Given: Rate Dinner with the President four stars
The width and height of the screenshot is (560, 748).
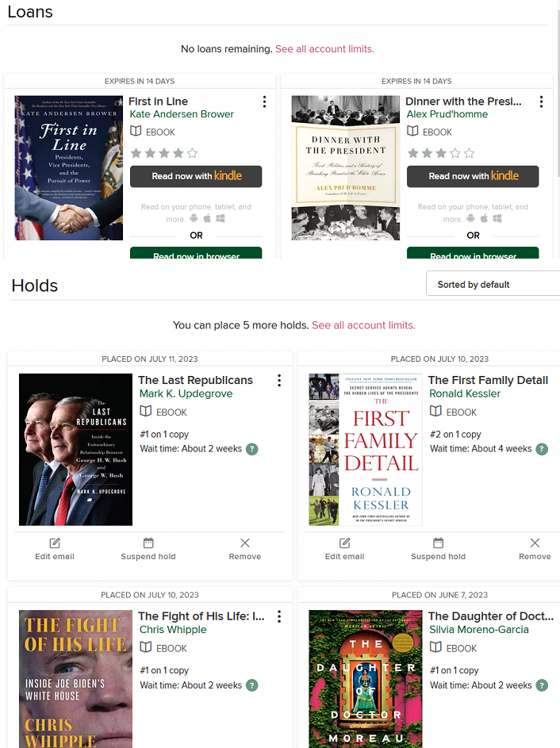Looking at the screenshot, I should (455, 153).
